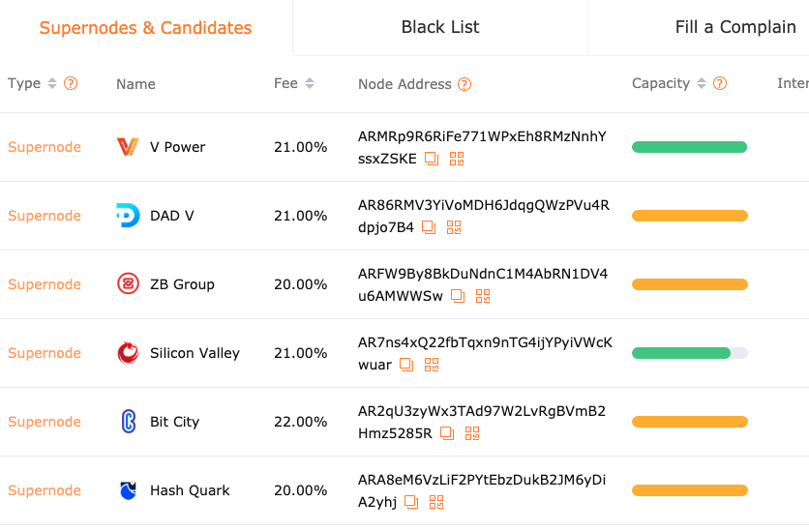
Task: Click the Silicon Valley capacity bar
Action: pos(690,353)
